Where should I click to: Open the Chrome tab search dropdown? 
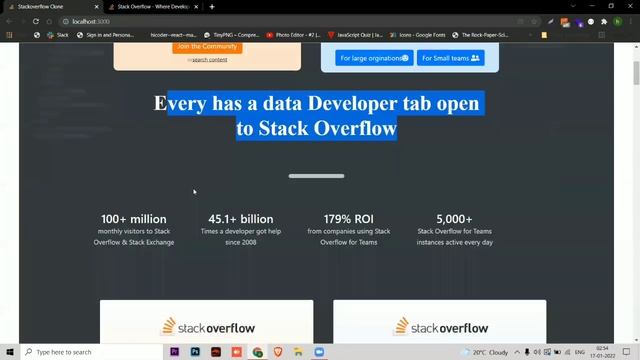click(x=573, y=6)
